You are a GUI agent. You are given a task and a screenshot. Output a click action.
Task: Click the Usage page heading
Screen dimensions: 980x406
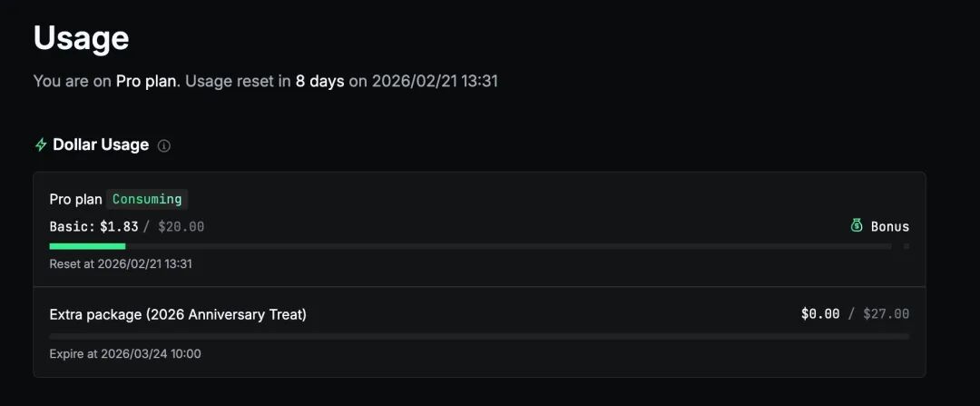click(x=81, y=38)
